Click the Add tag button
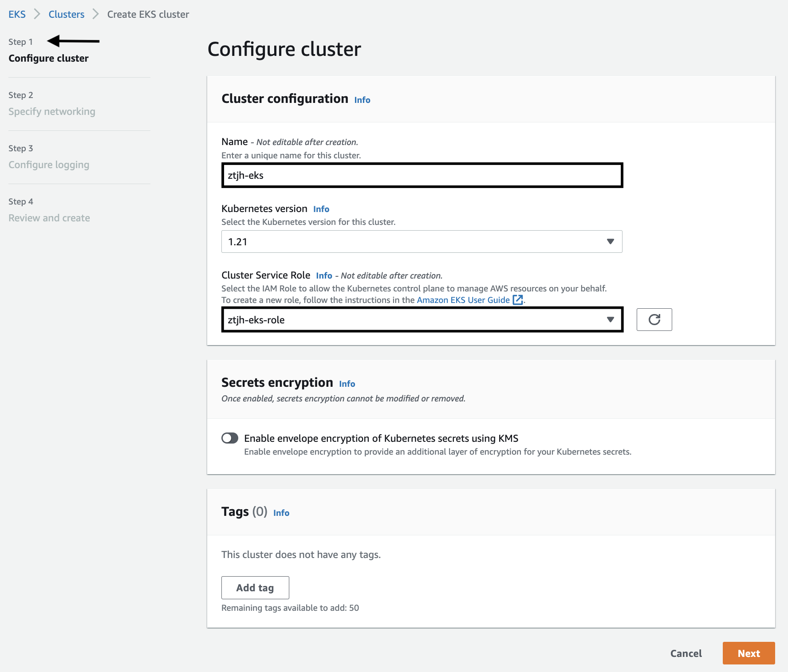This screenshot has width=788, height=672. pyautogui.click(x=255, y=588)
